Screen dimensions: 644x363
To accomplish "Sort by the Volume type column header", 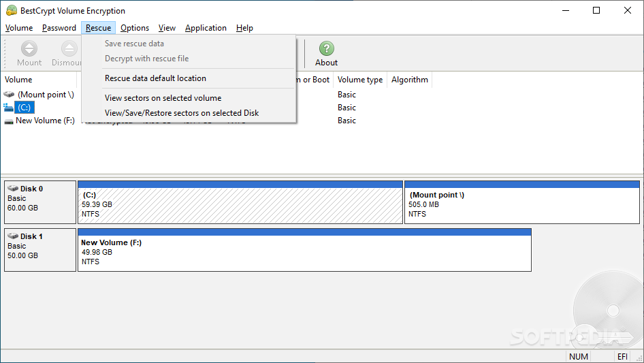I will point(360,80).
